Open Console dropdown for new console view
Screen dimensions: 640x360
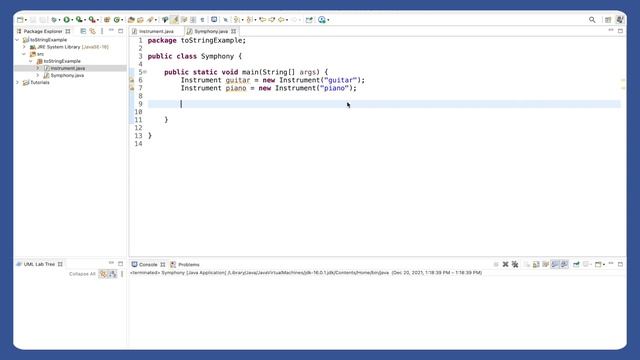pyautogui.click(x=604, y=265)
